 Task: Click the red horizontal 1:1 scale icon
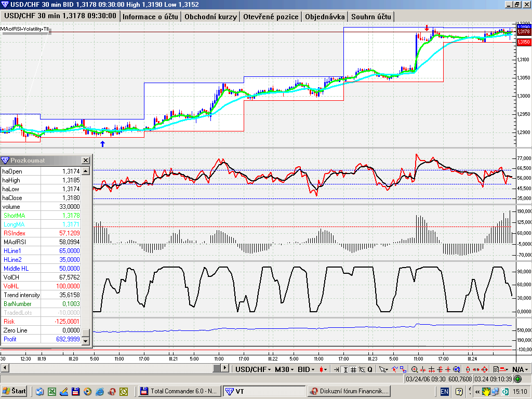[476, 369]
